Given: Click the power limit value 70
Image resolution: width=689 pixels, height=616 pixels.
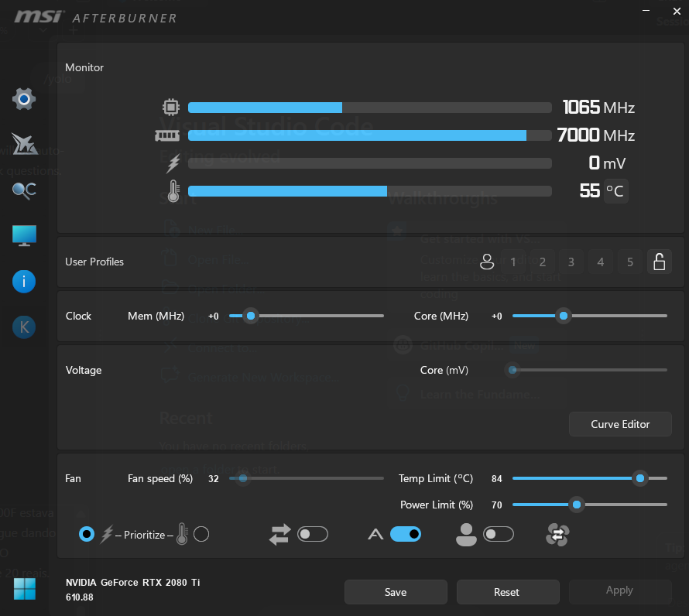Looking at the screenshot, I should [496, 505].
